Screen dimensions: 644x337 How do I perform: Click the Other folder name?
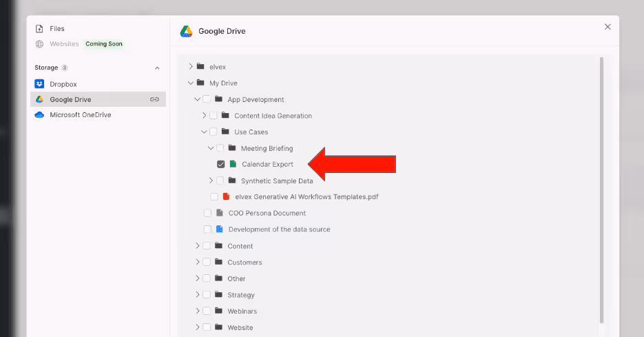coord(236,278)
